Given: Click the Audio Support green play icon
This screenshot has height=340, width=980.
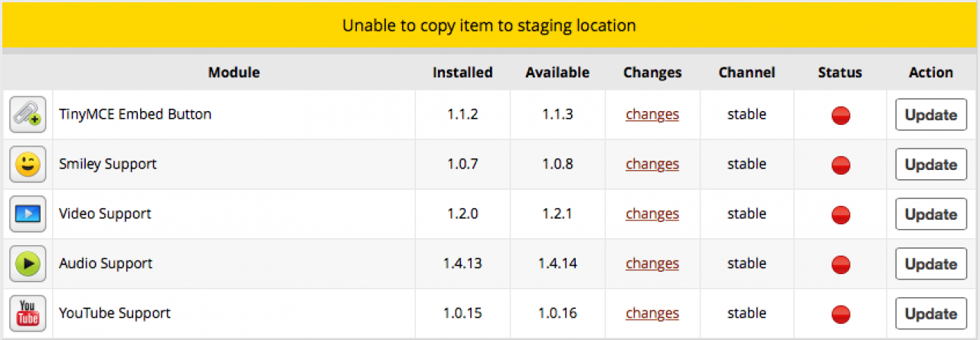Looking at the screenshot, I should pos(28,264).
